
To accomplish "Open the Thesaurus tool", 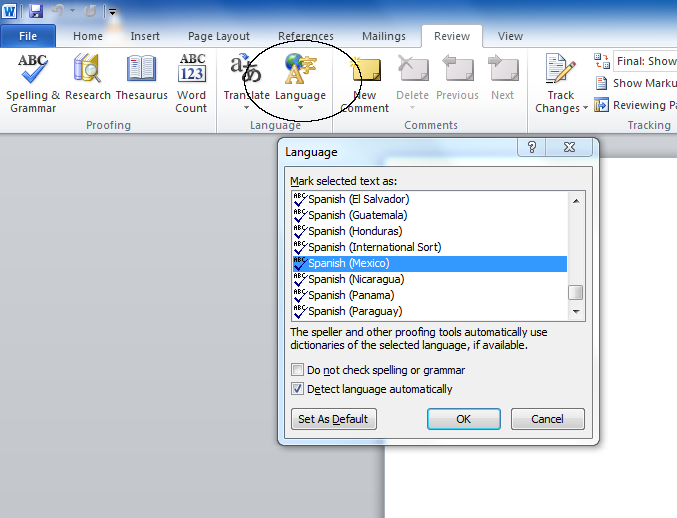I will tap(141, 82).
